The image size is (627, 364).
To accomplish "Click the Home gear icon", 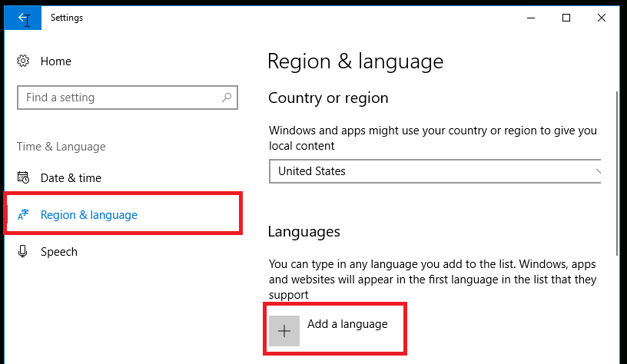I will point(23,61).
